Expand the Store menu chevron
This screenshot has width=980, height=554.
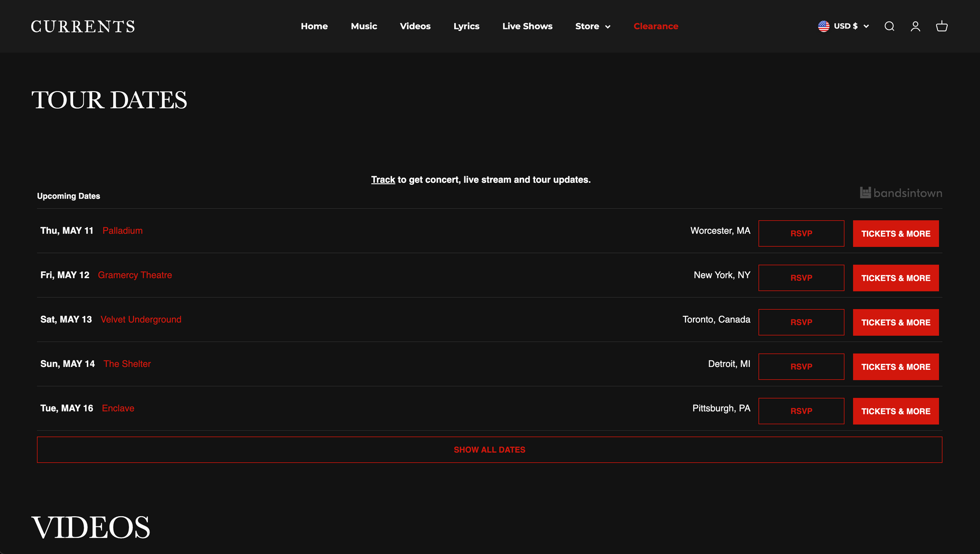pyautogui.click(x=608, y=27)
